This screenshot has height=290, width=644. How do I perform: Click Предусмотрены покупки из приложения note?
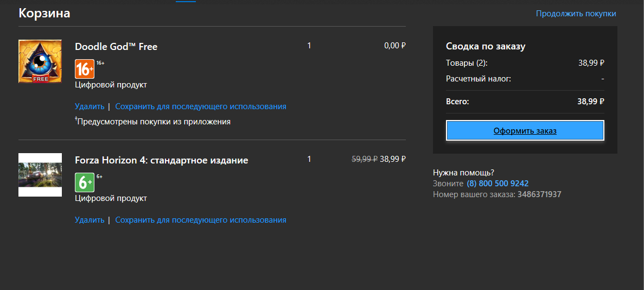click(x=153, y=121)
